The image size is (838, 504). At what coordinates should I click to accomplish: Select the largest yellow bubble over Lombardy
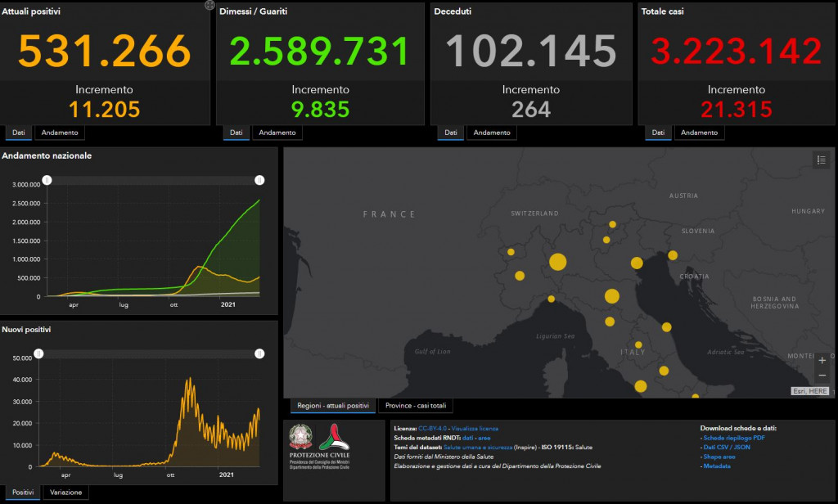point(557,262)
